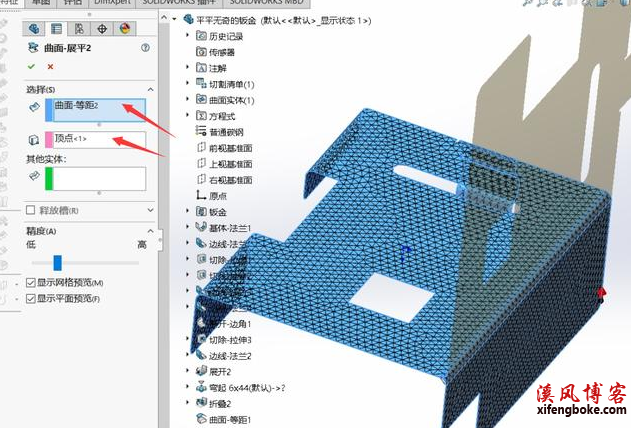Collapse the 选择(S) section chevron
Screen dimensions: 631x428
point(151,89)
